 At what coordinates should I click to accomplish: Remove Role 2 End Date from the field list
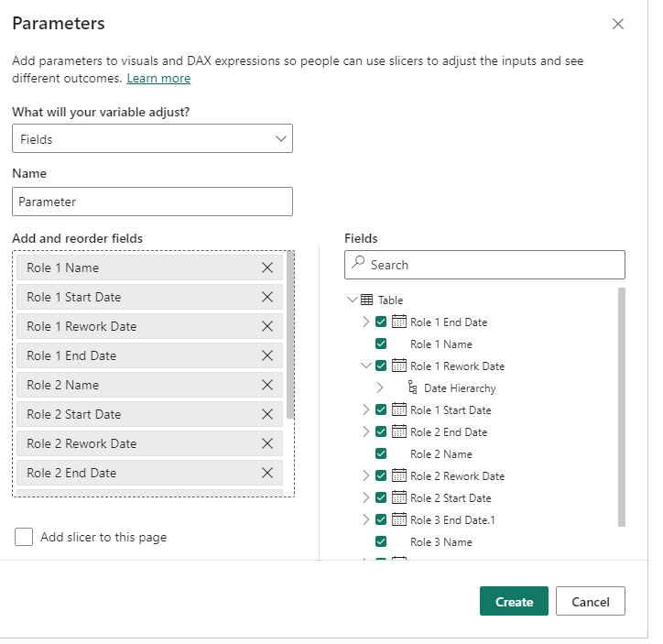(x=267, y=473)
